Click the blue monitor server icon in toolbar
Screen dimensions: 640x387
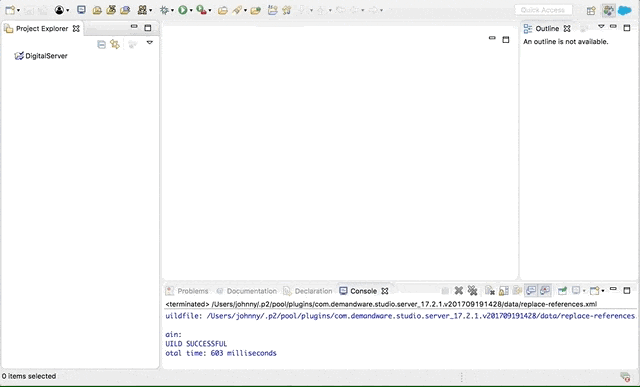click(x=82, y=10)
